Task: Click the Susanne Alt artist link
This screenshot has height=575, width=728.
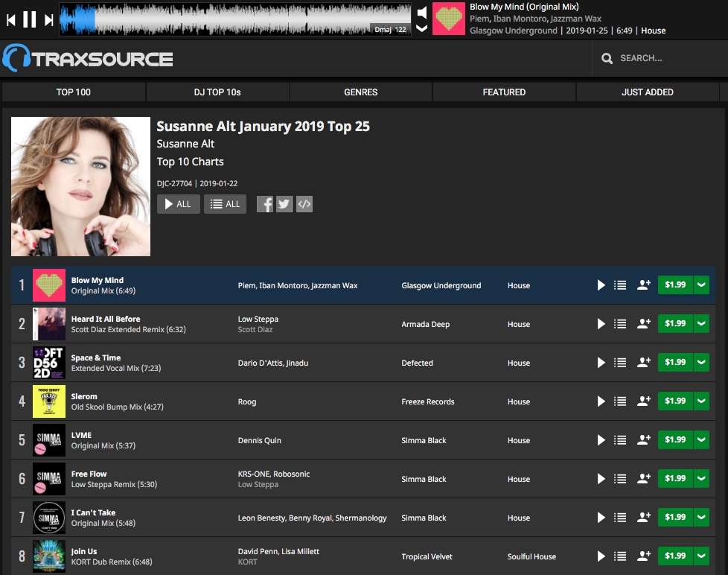Action: point(185,144)
